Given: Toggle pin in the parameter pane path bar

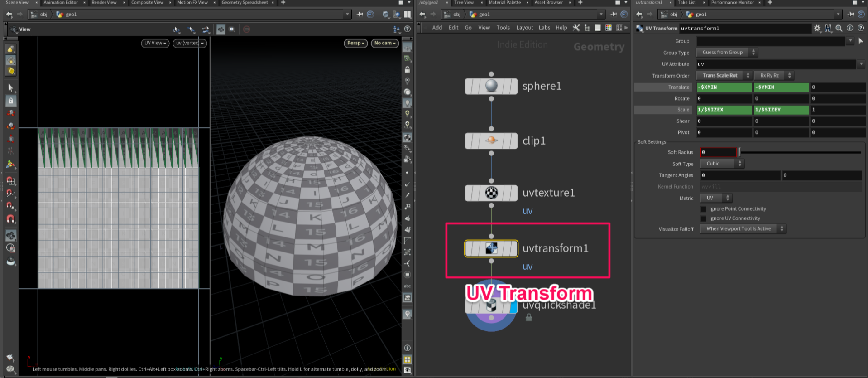Looking at the screenshot, I should (x=851, y=15).
